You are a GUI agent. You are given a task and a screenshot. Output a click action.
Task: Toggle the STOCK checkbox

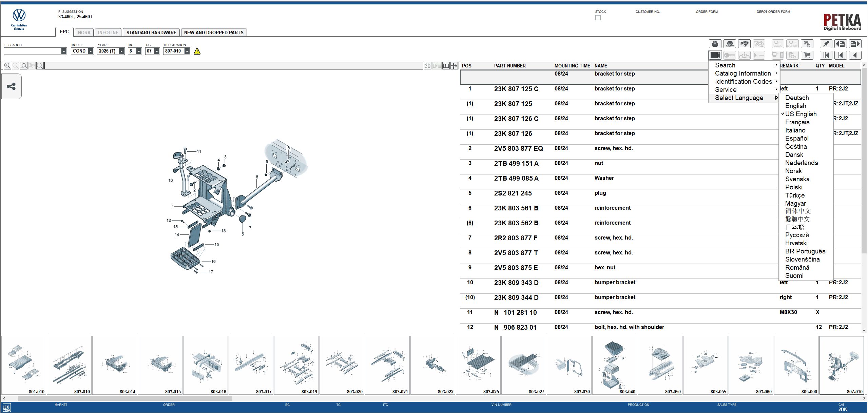pyautogui.click(x=598, y=18)
